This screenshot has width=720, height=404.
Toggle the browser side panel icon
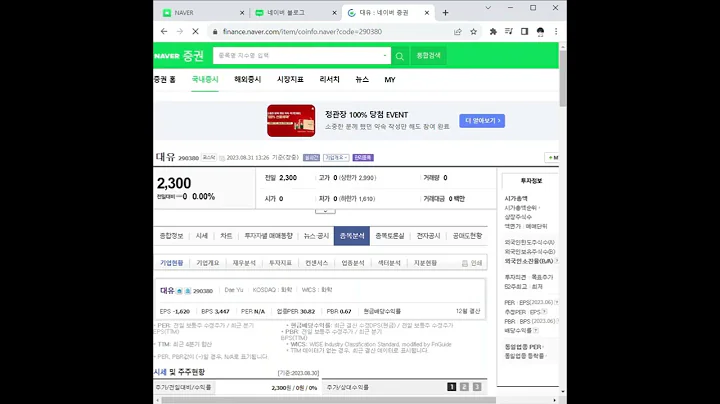524,31
